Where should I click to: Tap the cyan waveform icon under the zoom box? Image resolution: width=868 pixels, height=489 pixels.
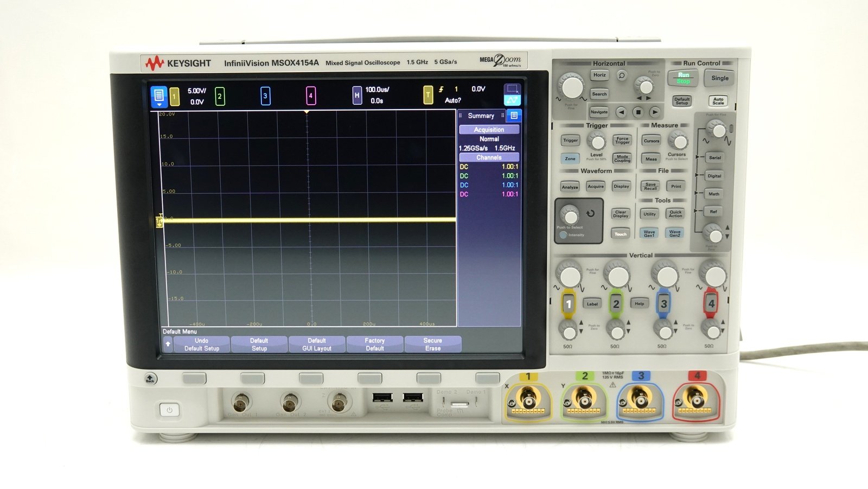click(512, 100)
